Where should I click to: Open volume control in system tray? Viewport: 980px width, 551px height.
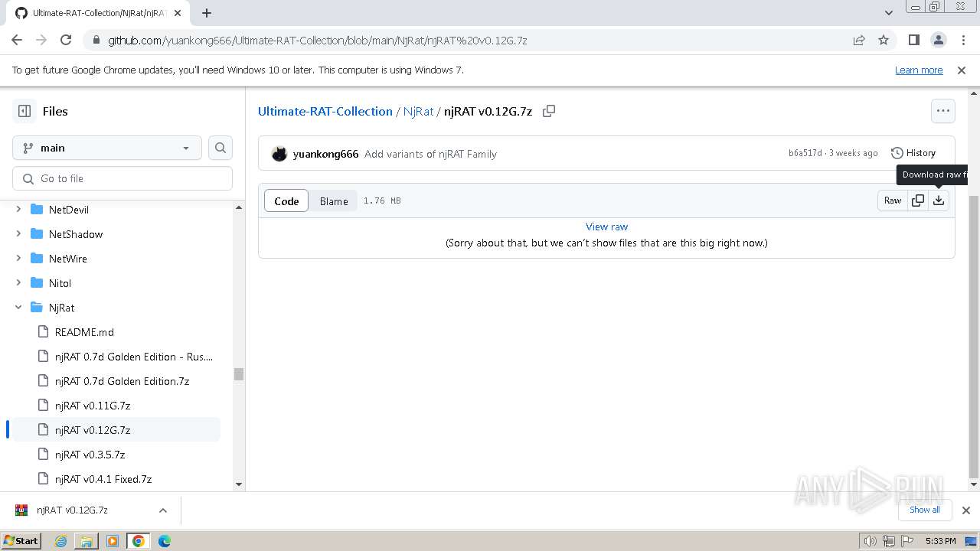(x=870, y=541)
